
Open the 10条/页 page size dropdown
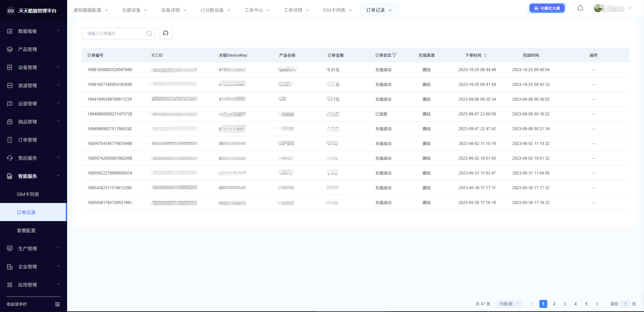click(508, 304)
